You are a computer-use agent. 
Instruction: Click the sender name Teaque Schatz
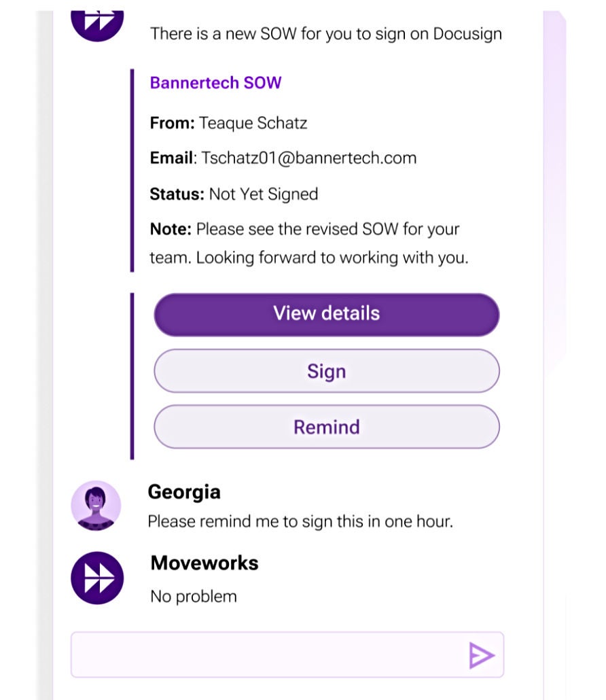tap(253, 123)
